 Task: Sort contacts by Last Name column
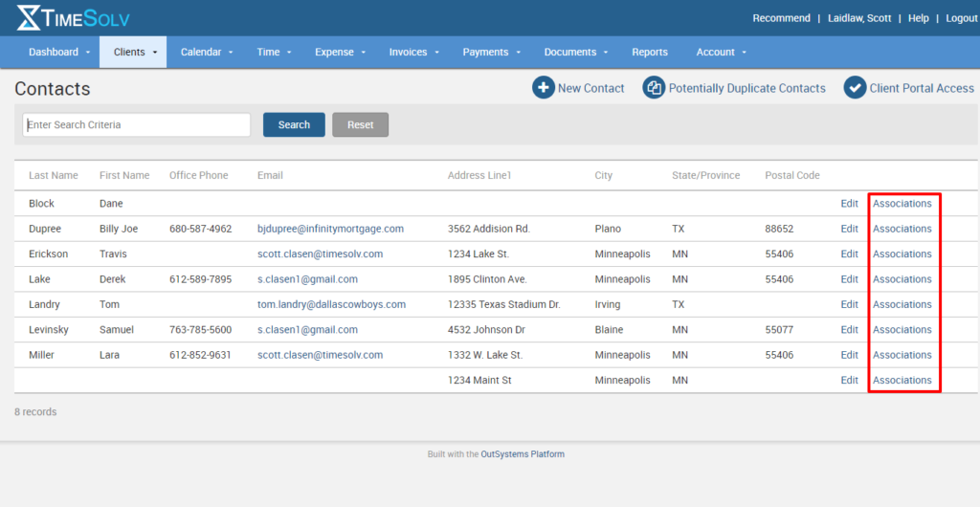54,175
